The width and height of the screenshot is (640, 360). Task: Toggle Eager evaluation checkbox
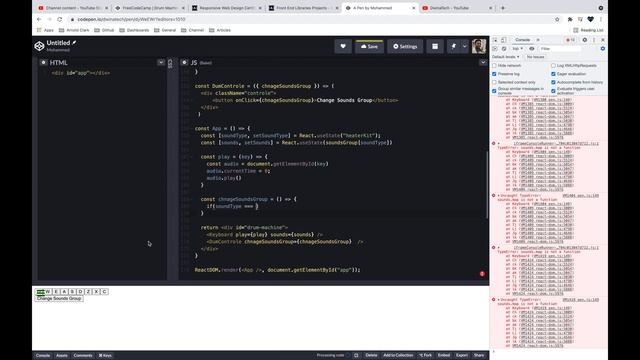(x=553, y=74)
